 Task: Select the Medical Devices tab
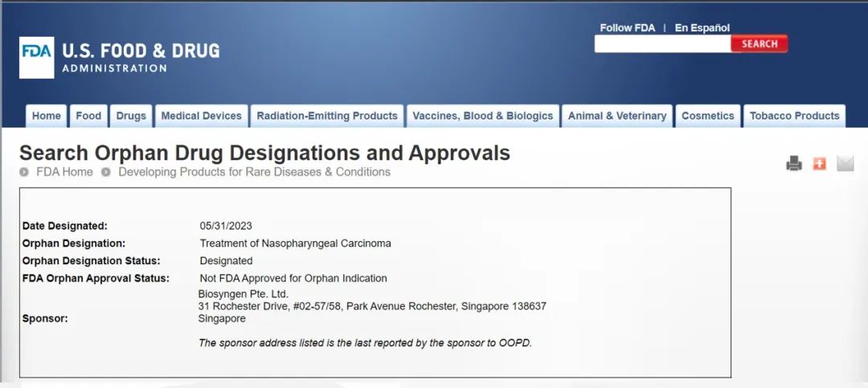201,116
